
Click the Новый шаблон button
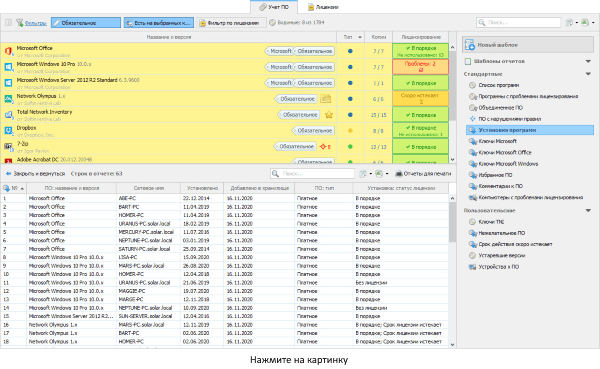tap(528, 45)
